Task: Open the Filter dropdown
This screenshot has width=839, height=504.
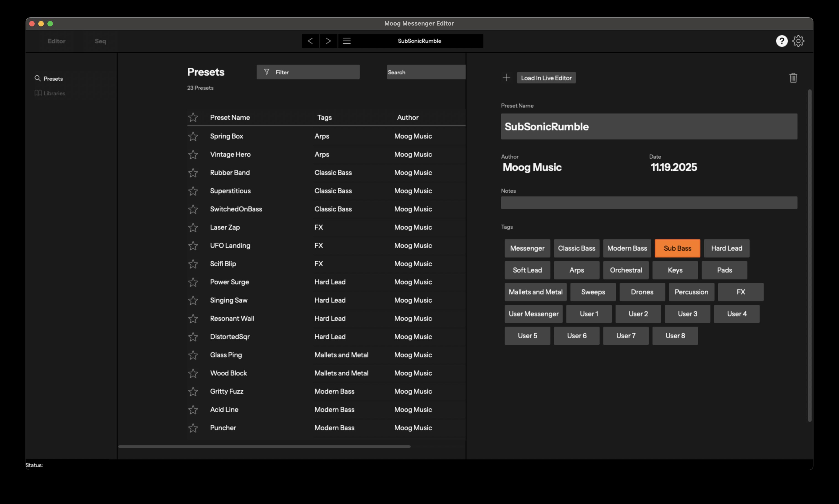Action: pyautogui.click(x=308, y=72)
